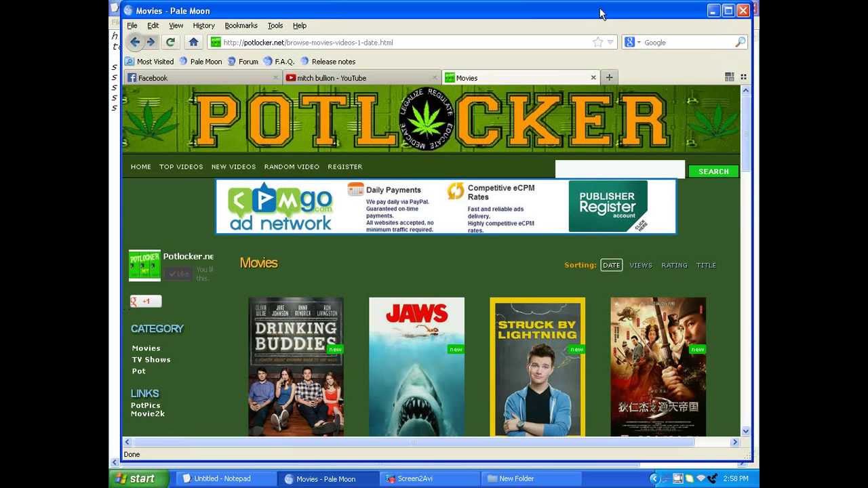Open the F.A.Q. bookmark
The width and height of the screenshot is (868, 488).
tap(279, 61)
